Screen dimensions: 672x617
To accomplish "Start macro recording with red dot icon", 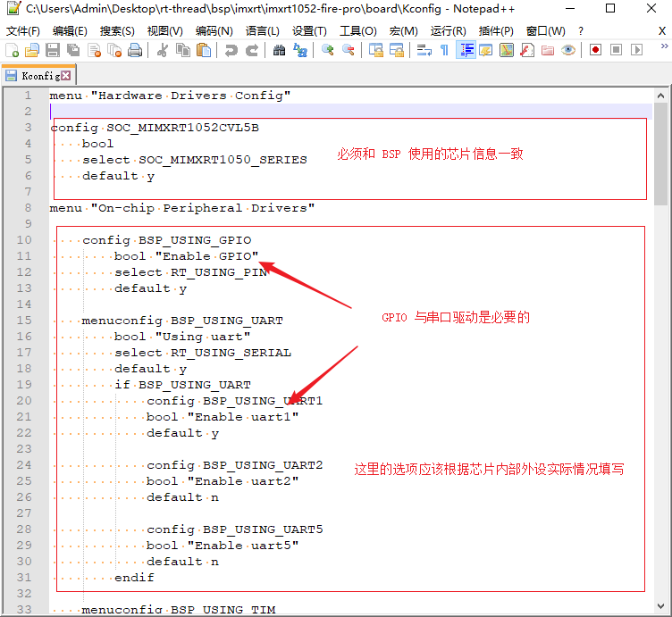I will [595, 50].
